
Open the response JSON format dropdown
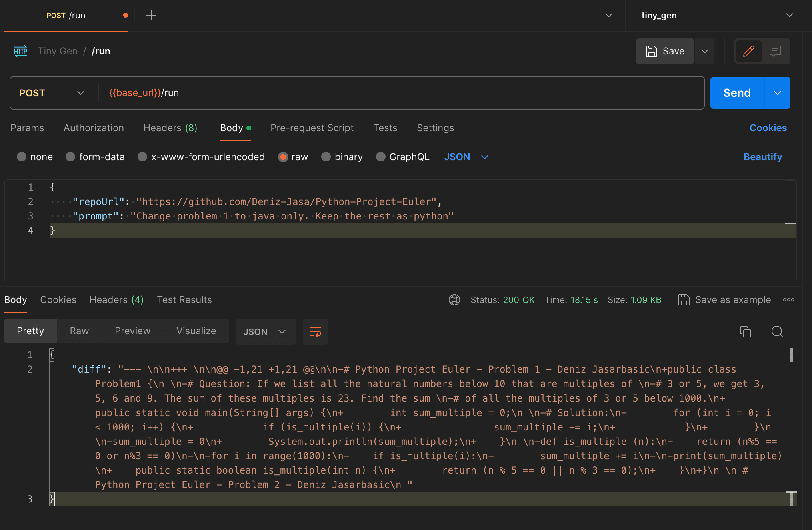point(266,332)
